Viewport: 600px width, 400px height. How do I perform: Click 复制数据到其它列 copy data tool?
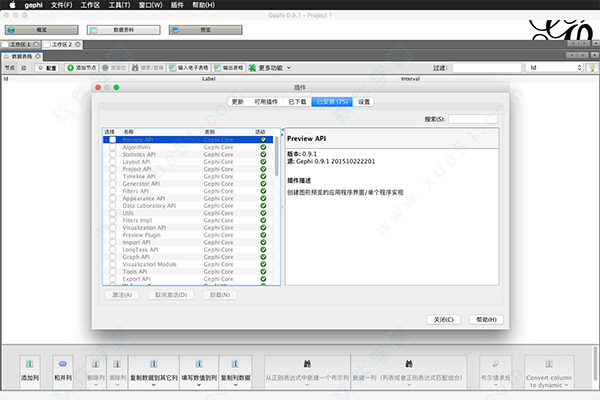coord(154,370)
